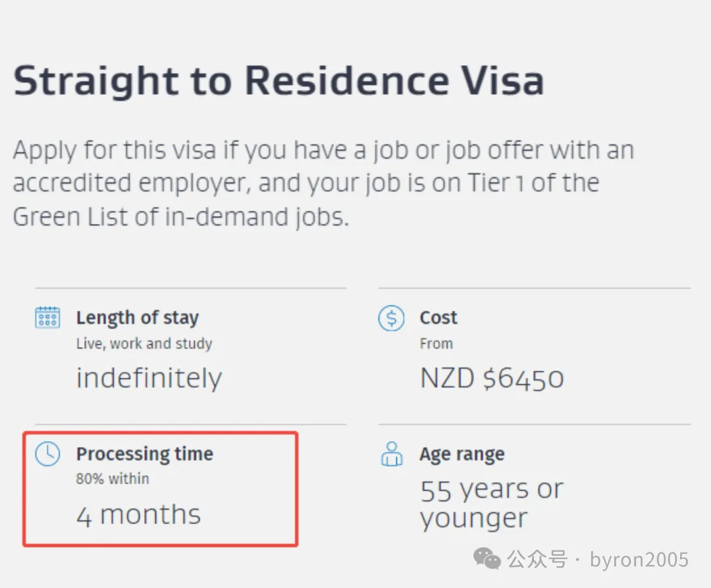Click the visa description paragraph
Screen dimensions: 711x588
click(323, 183)
